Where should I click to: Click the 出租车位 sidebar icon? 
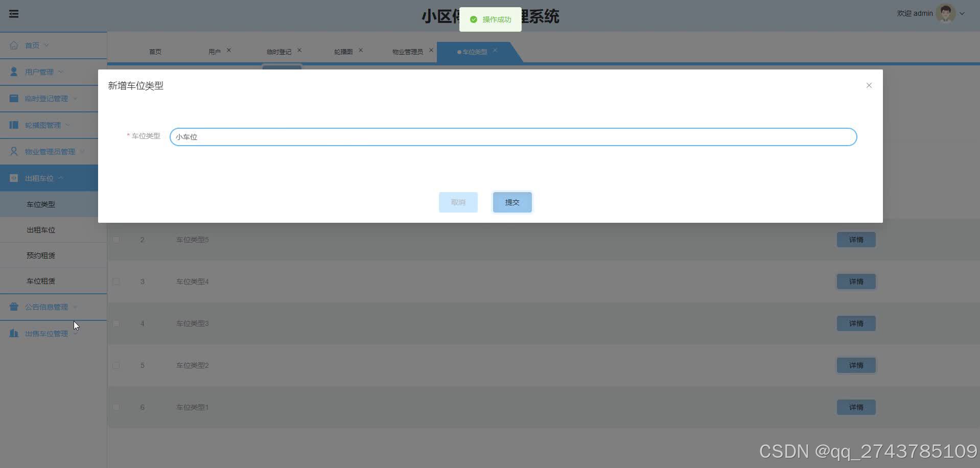click(x=14, y=178)
